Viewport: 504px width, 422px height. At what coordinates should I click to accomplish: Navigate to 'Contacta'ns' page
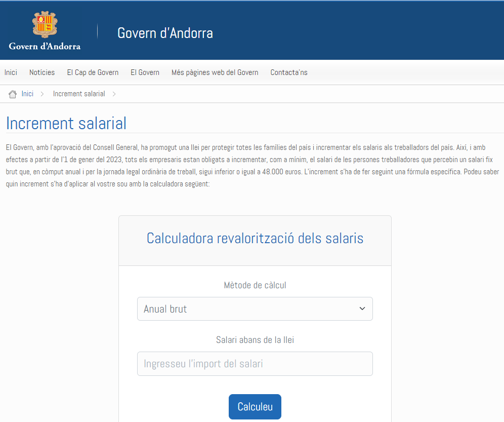point(289,72)
